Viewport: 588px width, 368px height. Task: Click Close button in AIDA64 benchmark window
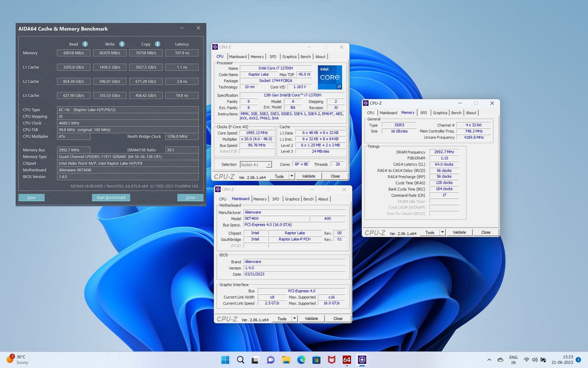[190, 198]
